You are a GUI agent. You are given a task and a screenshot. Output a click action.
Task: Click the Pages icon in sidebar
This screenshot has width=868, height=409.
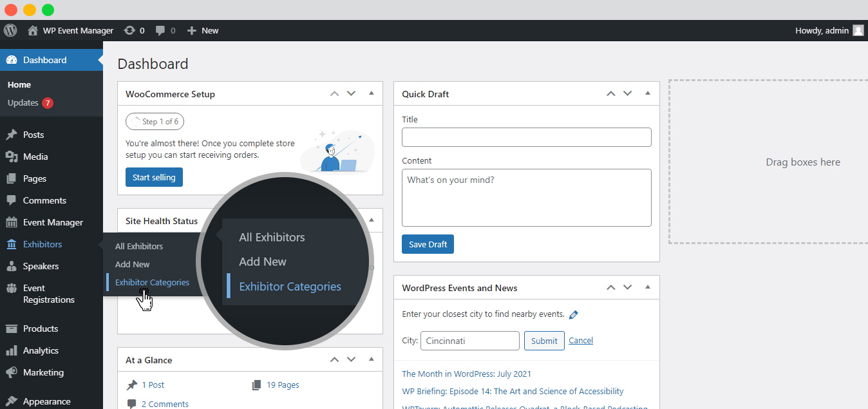click(12, 178)
